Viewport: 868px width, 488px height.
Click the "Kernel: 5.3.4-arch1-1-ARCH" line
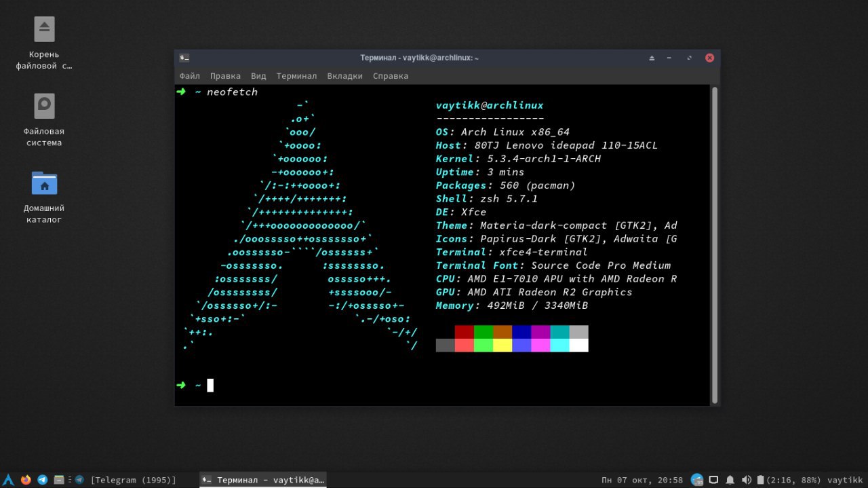(518, 159)
